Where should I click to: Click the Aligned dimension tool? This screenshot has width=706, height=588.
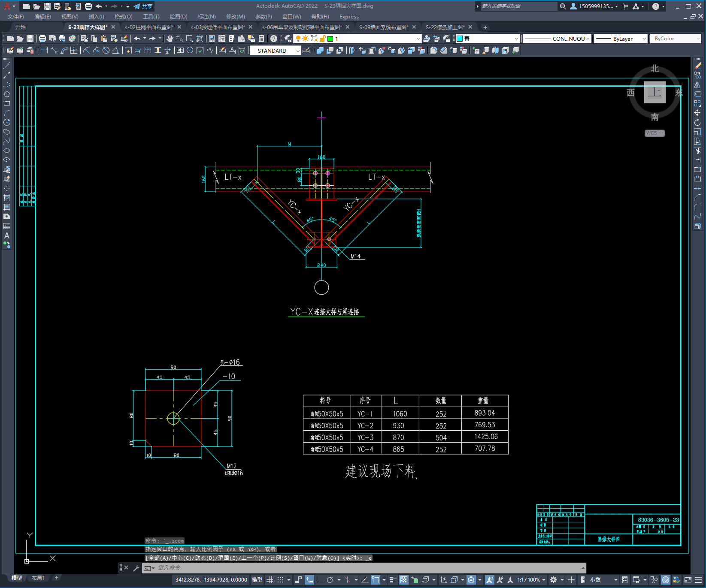pos(54,50)
